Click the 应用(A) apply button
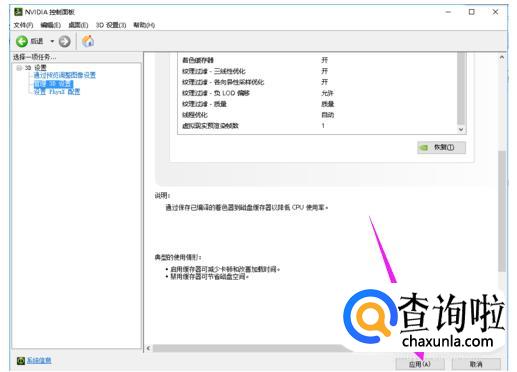Image resolution: width=517 pixels, height=372 pixels. click(420, 364)
